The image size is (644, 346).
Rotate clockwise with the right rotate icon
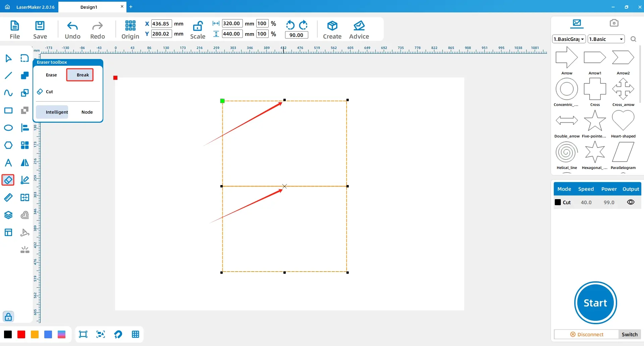303,25
